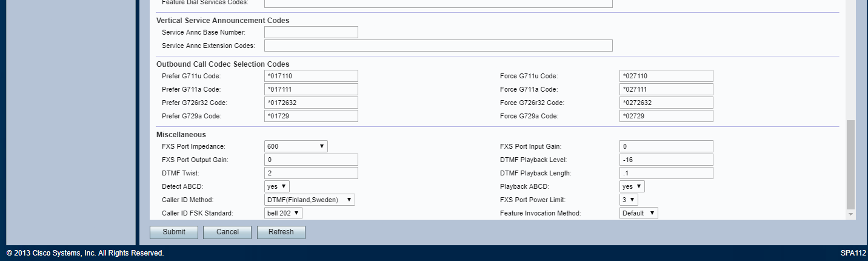Click the Refresh button
The height and width of the screenshot is (261, 868).
click(x=281, y=232)
